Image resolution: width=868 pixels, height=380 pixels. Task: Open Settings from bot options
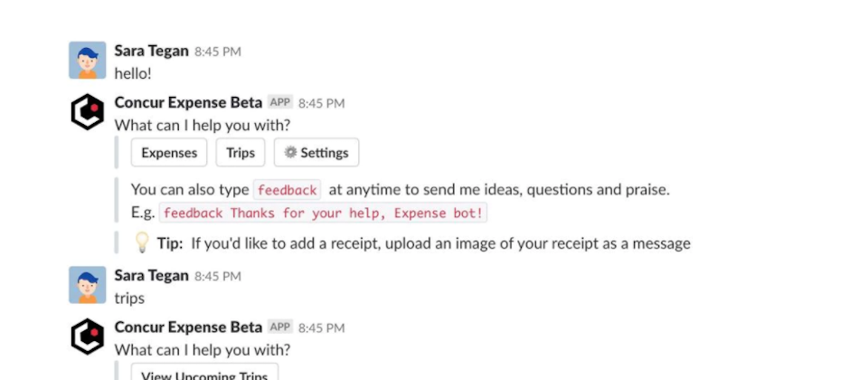point(316,152)
